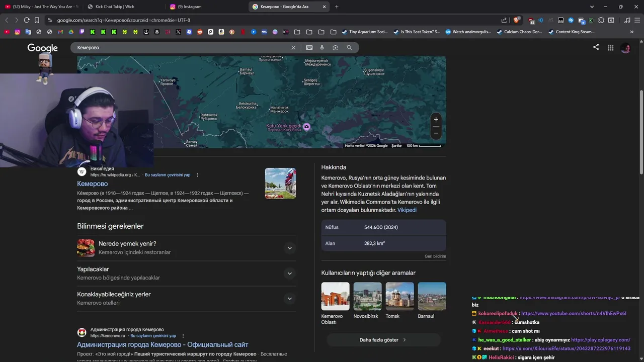The image size is (644, 362).
Task: Open the Instagram bookmark icon
Action: pyautogui.click(x=17, y=32)
